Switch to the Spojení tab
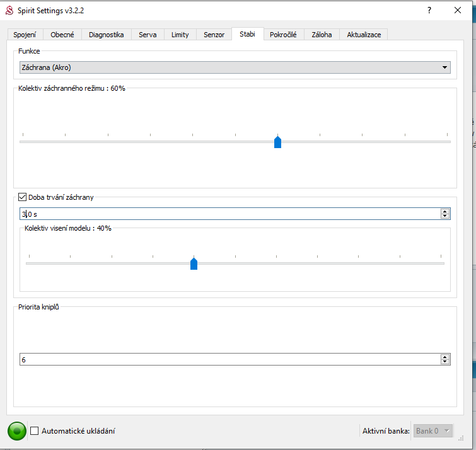The height and width of the screenshot is (450, 476). (x=25, y=35)
